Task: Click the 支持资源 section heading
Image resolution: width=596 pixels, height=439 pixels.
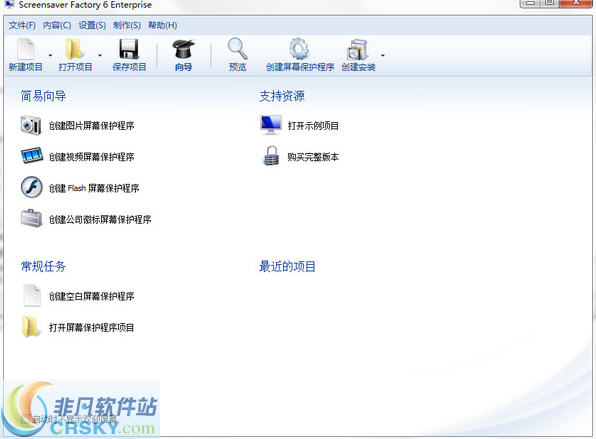Action: pos(282,96)
